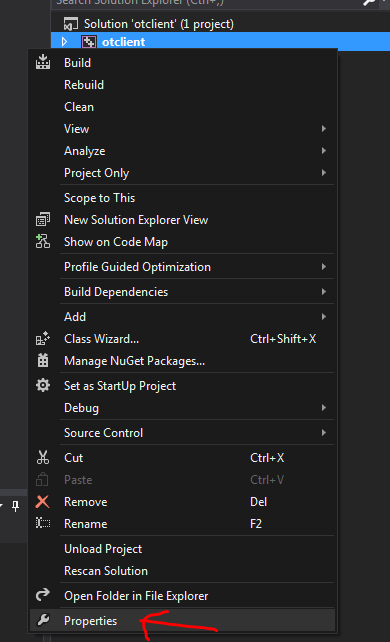
Task: Select Project Only menu entry
Action: click(183, 173)
